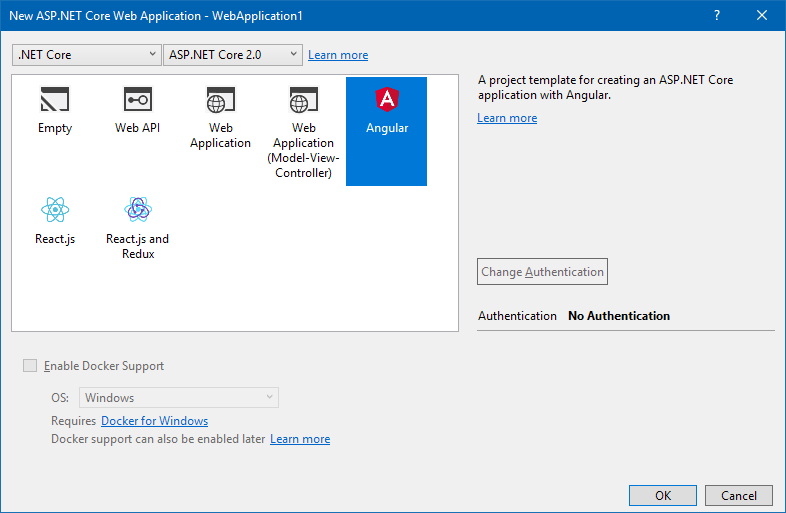Pick the Web Application template icon
The height and width of the screenshot is (513, 786).
(221, 99)
